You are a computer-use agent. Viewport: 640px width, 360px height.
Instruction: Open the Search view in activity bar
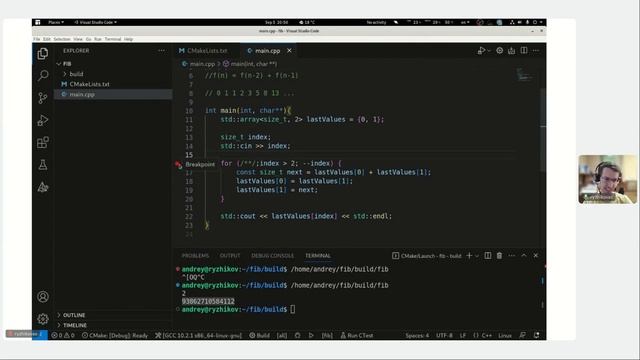tap(43, 76)
